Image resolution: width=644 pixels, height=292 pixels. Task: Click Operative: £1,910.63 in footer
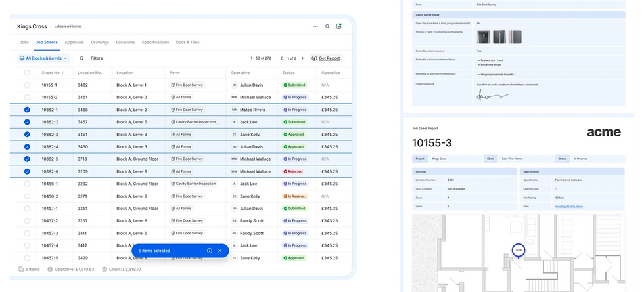click(74, 270)
